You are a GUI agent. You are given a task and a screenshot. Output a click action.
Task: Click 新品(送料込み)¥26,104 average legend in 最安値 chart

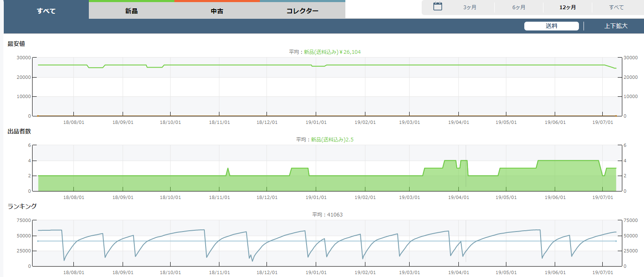point(332,52)
